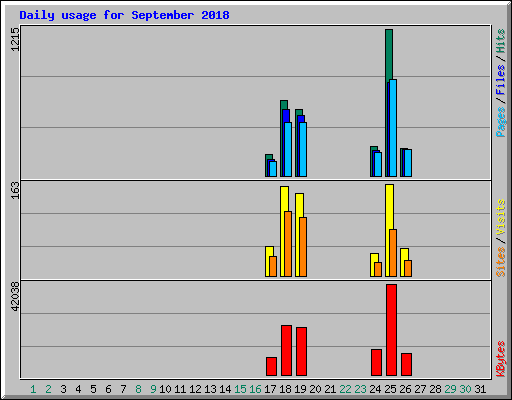Click the cyan Pages bar for day 17
The height and width of the screenshot is (400, 512).
[x=273, y=169]
